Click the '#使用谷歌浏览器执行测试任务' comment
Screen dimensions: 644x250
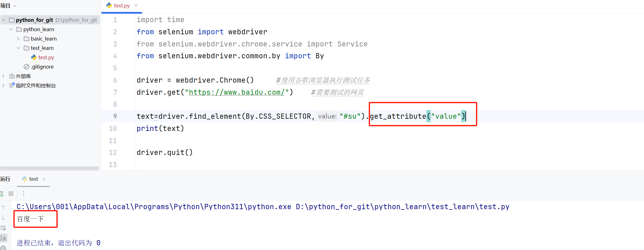[x=323, y=80]
